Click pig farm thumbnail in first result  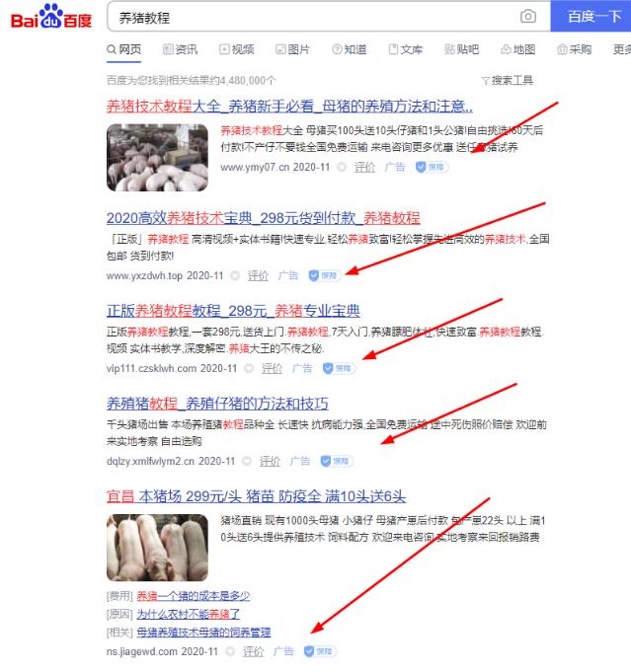tap(157, 157)
